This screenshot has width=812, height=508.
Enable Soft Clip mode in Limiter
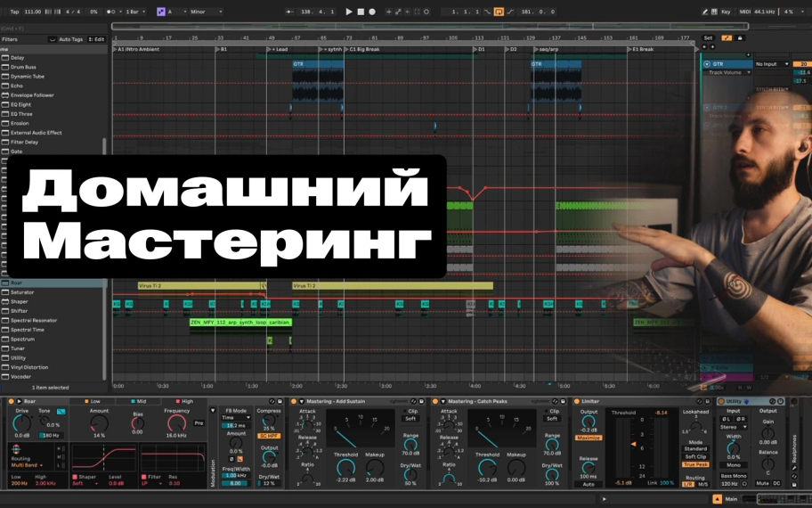pyautogui.click(x=695, y=456)
